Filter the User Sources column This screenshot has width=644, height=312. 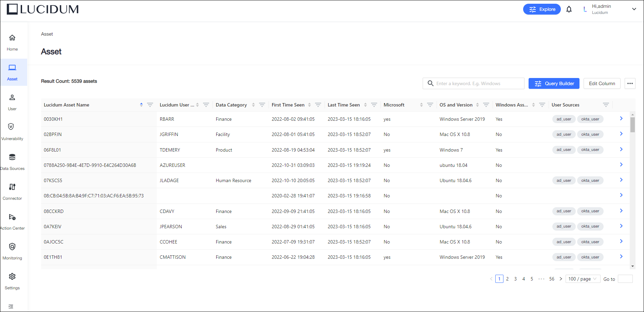tap(606, 105)
